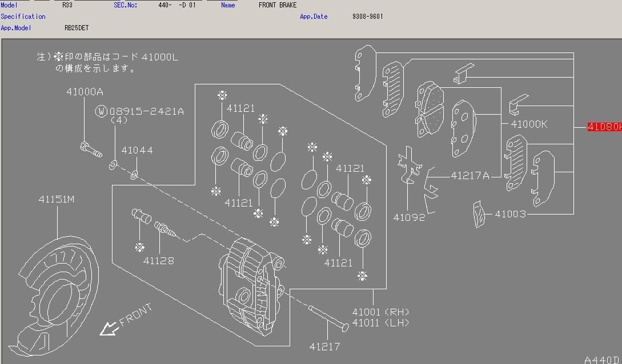Click washer part number 08915-2421A
The height and width of the screenshot is (364, 622).
point(146,111)
